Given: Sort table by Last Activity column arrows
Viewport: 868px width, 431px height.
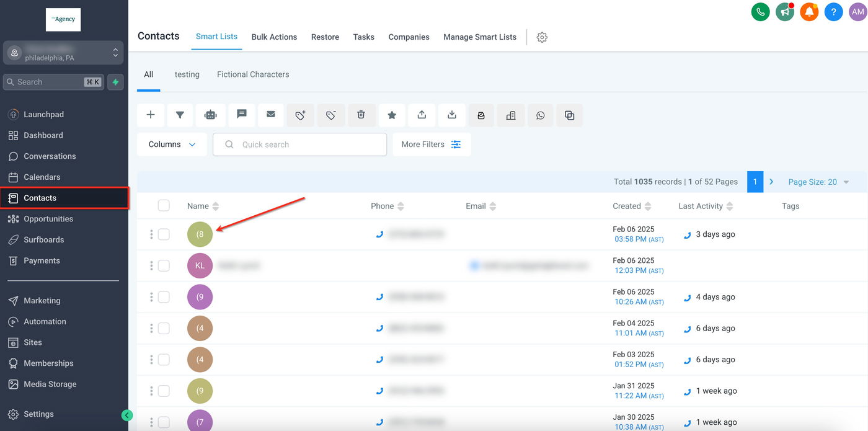Looking at the screenshot, I should [x=730, y=207].
